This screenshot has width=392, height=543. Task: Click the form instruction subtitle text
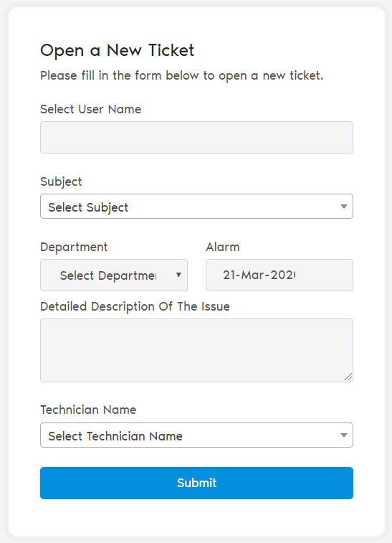tap(181, 75)
